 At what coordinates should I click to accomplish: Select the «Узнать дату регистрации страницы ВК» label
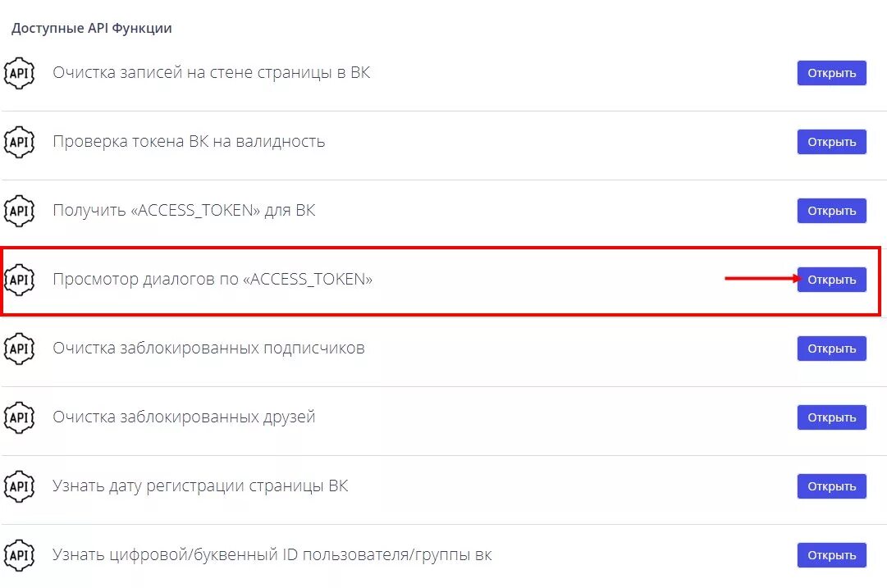(200, 486)
